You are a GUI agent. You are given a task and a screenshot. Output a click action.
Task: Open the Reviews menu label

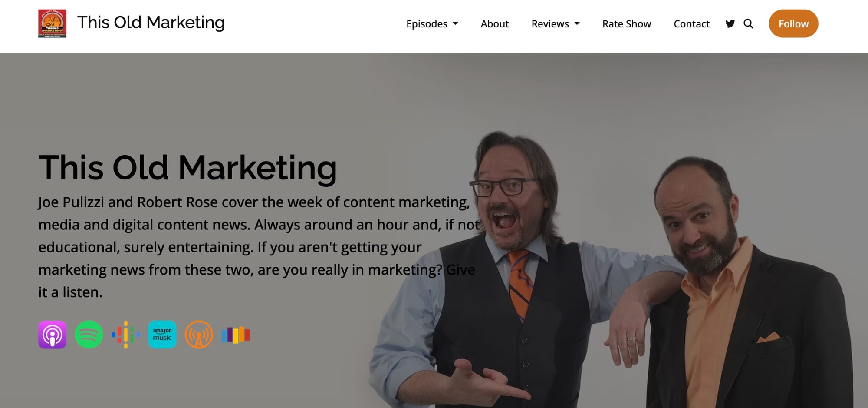(550, 24)
